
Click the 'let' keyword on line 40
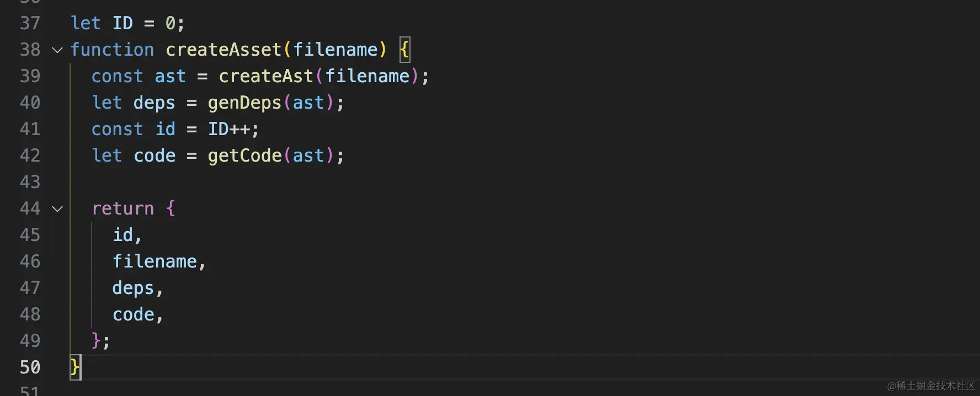point(106,103)
